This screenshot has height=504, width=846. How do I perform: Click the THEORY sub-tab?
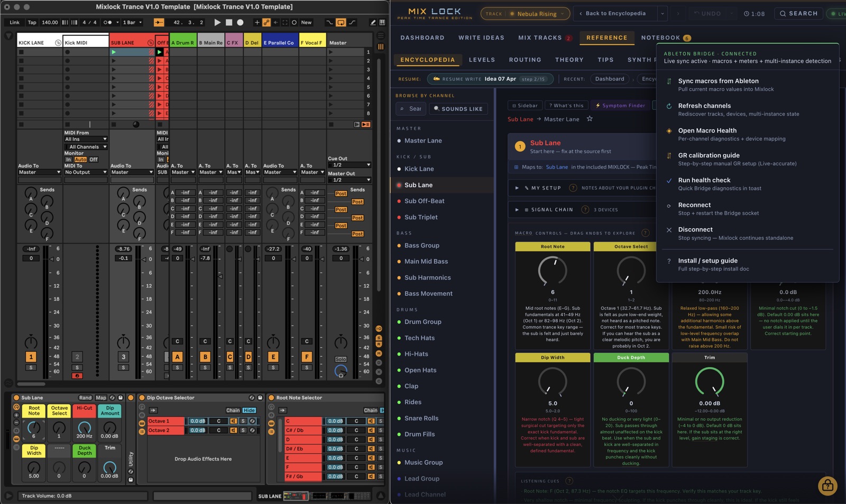click(569, 60)
